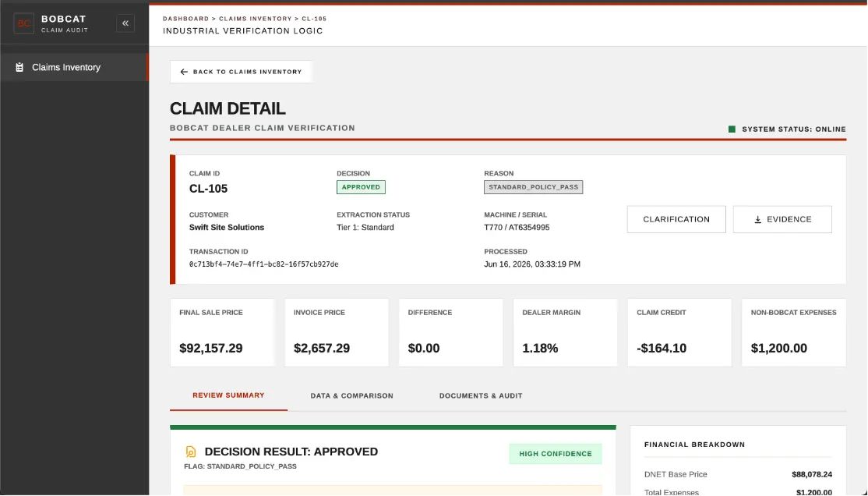Click the Dealer Margin 1.18% value
This screenshot has height=496, width=868.
click(540, 348)
